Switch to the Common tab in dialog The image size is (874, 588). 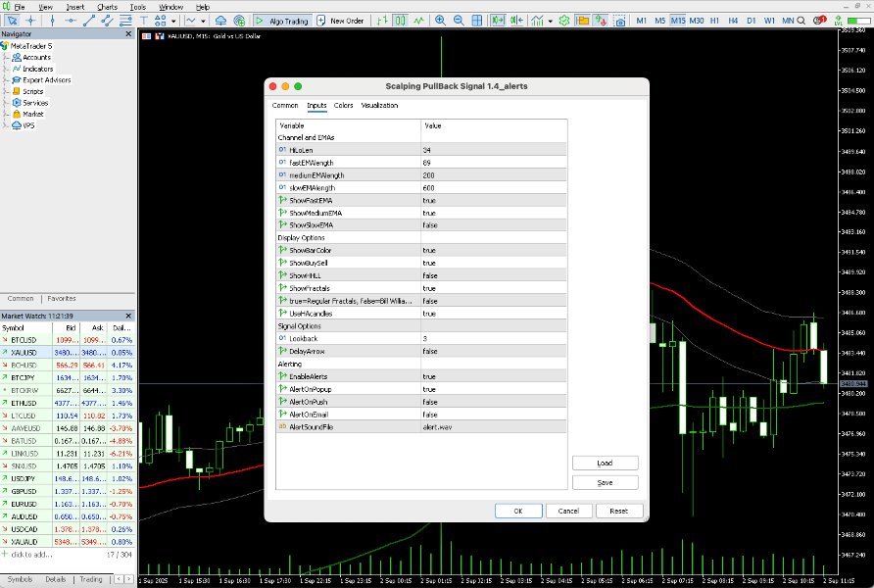(285, 105)
